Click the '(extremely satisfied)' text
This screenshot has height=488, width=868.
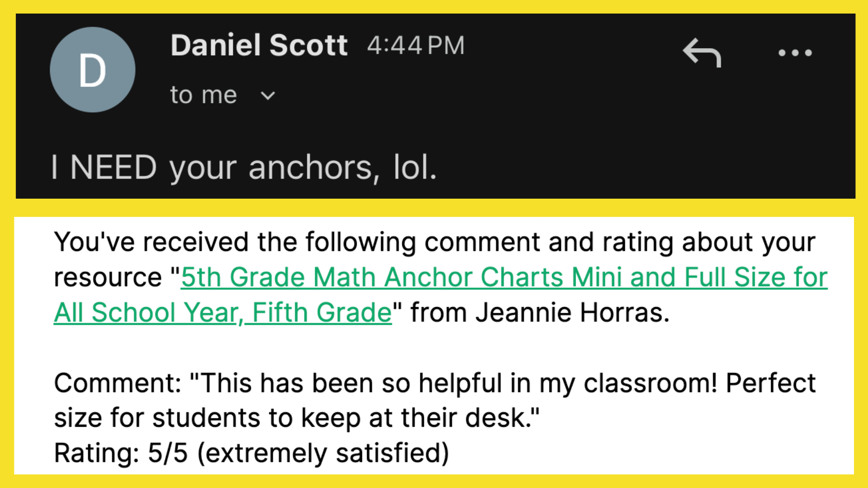[x=323, y=453]
